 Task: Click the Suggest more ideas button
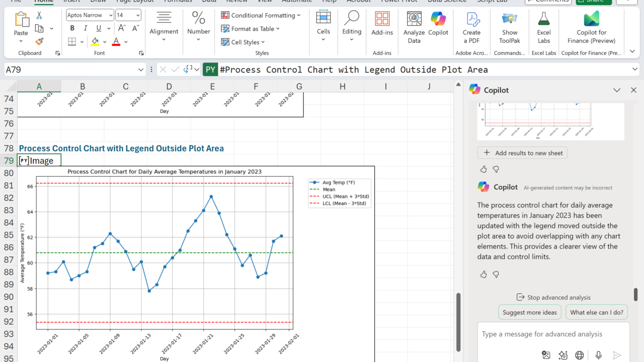click(529, 312)
